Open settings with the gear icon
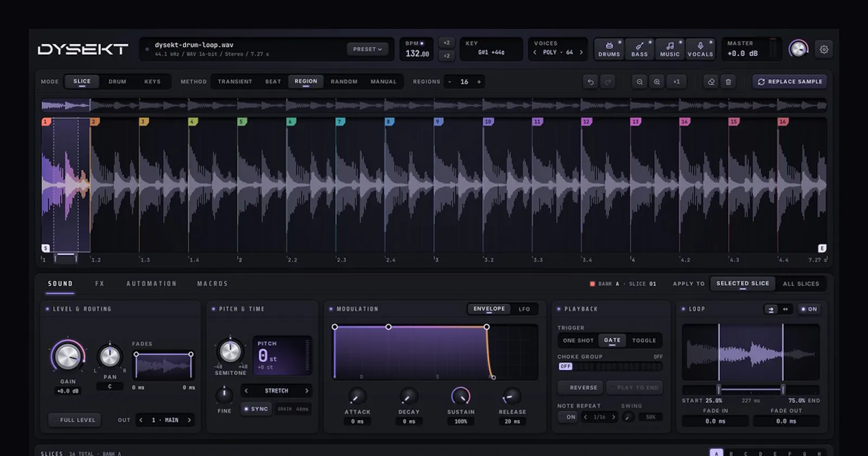The image size is (868, 456). point(824,49)
